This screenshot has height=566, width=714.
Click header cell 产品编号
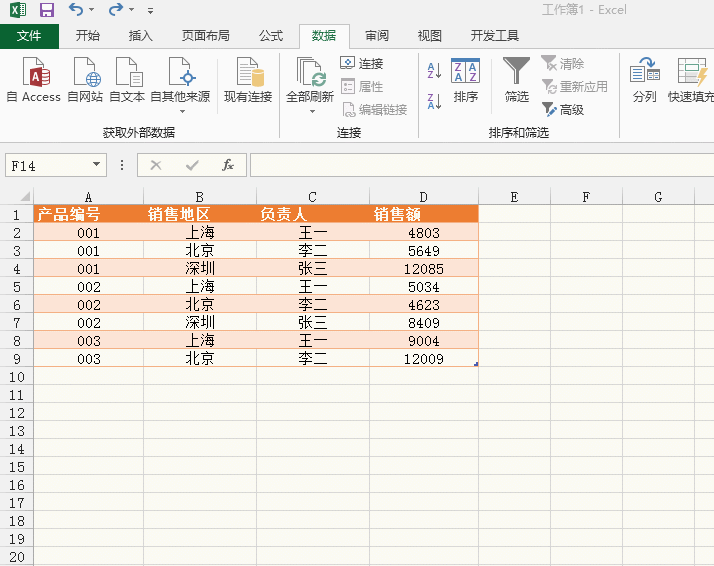(x=88, y=214)
